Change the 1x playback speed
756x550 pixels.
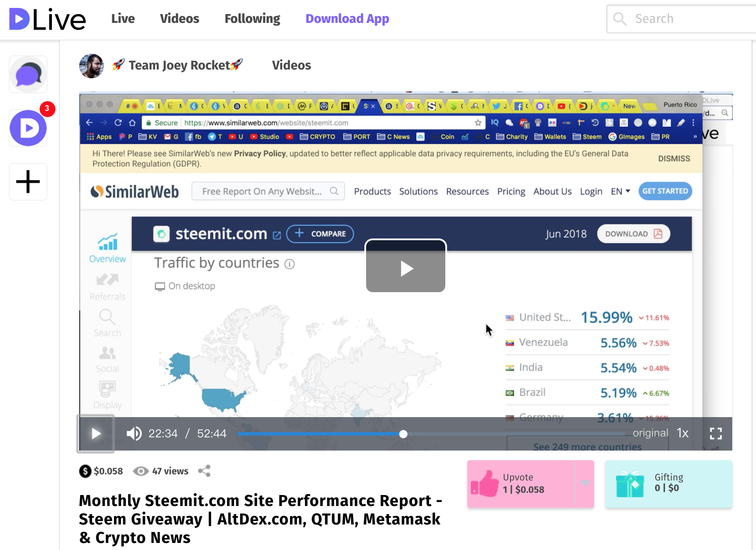tap(683, 433)
